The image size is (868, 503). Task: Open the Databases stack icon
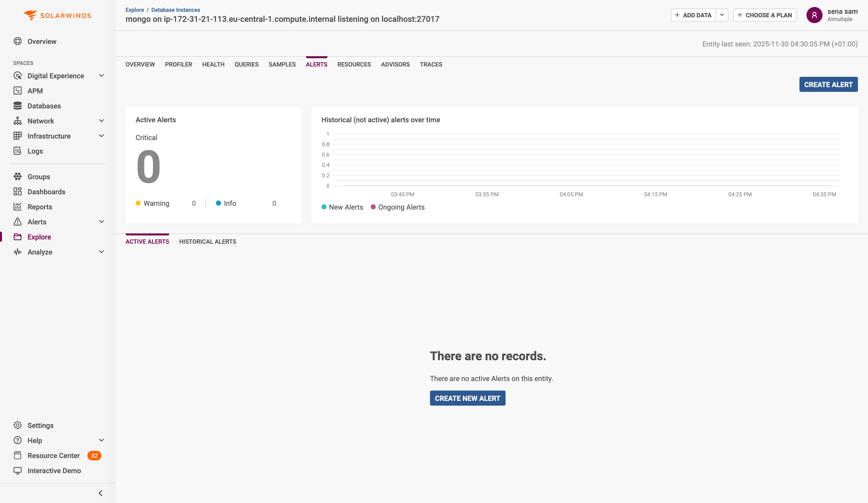(18, 106)
